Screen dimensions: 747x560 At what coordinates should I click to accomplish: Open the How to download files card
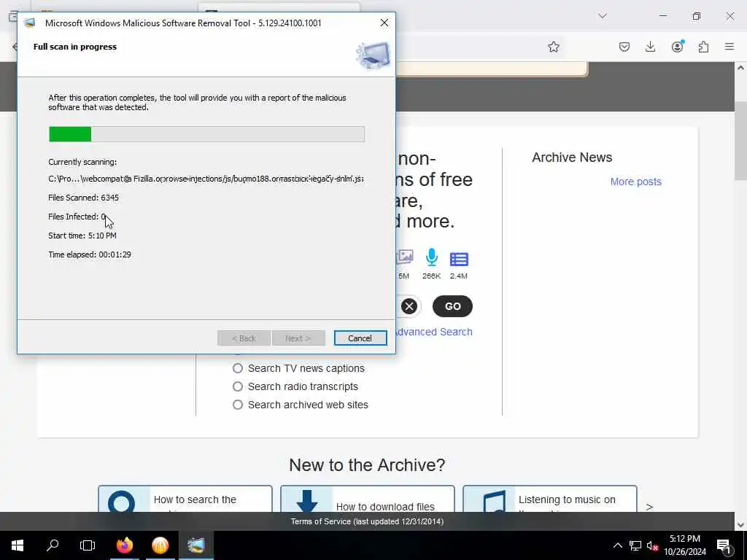368,499
